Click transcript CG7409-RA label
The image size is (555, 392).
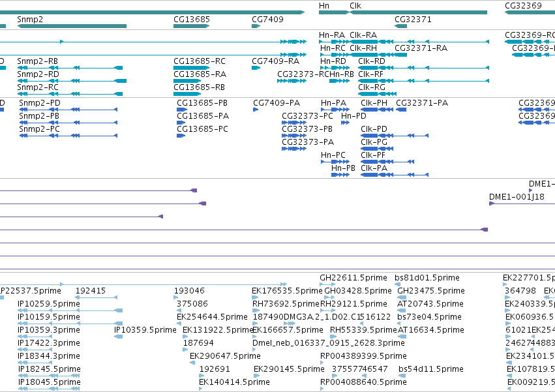point(275,61)
